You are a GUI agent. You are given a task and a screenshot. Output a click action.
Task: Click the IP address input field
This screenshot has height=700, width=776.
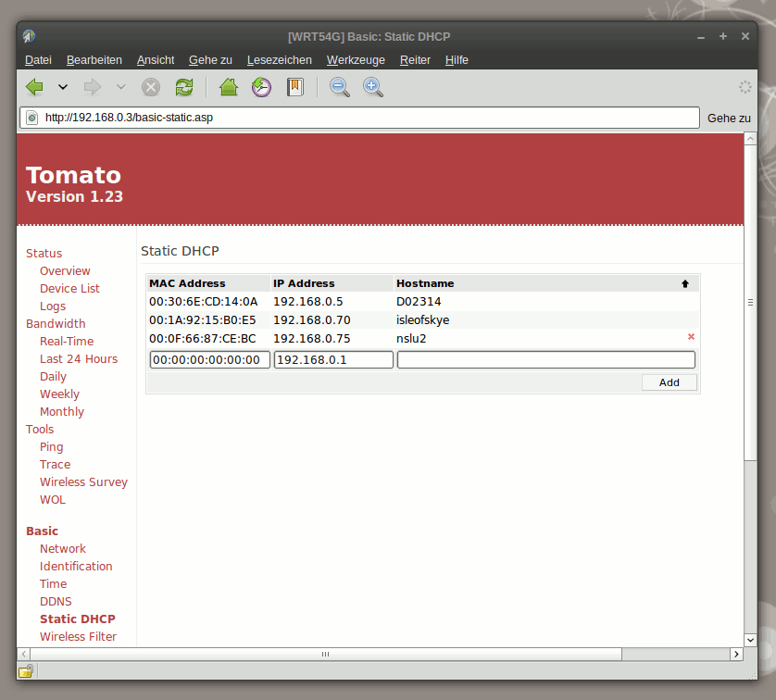pos(333,359)
